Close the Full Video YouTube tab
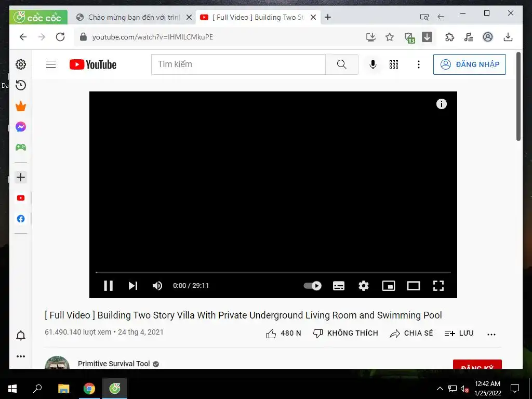532x399 pixels. (313, 17)
